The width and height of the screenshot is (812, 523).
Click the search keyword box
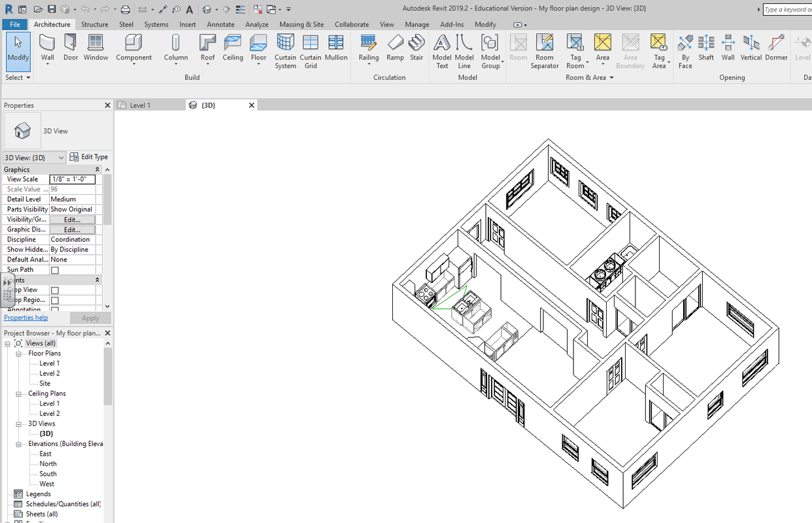pyautogui.click(x=787, y=10)
